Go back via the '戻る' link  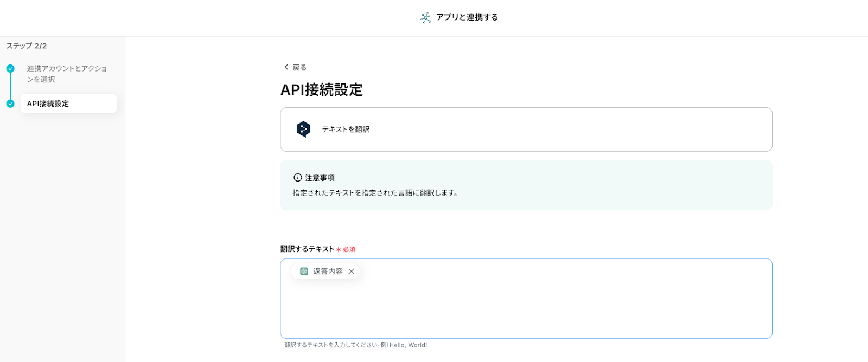coord(299,68)
